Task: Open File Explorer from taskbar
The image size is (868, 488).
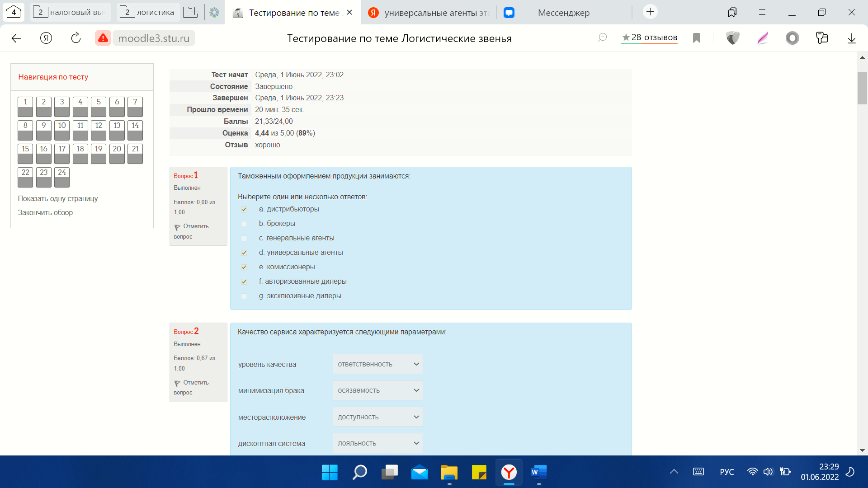Action: pos(449,472)
